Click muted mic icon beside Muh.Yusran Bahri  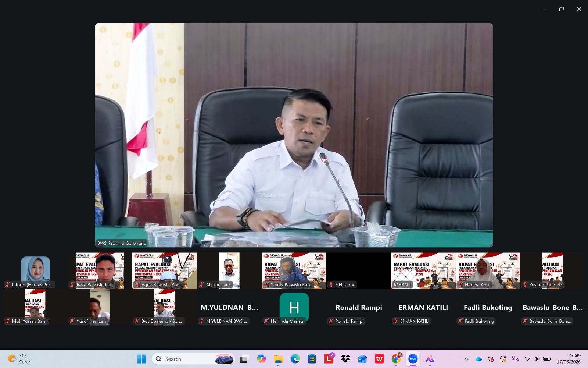click(7, 321)
